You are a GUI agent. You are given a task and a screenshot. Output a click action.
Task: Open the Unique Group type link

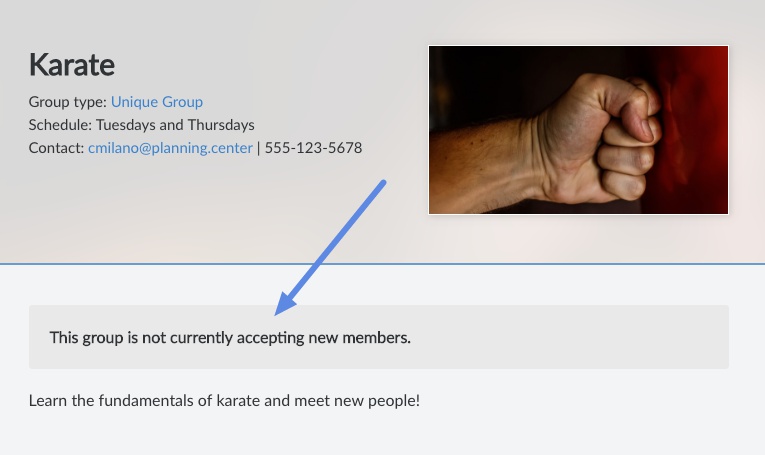point(157,101)
